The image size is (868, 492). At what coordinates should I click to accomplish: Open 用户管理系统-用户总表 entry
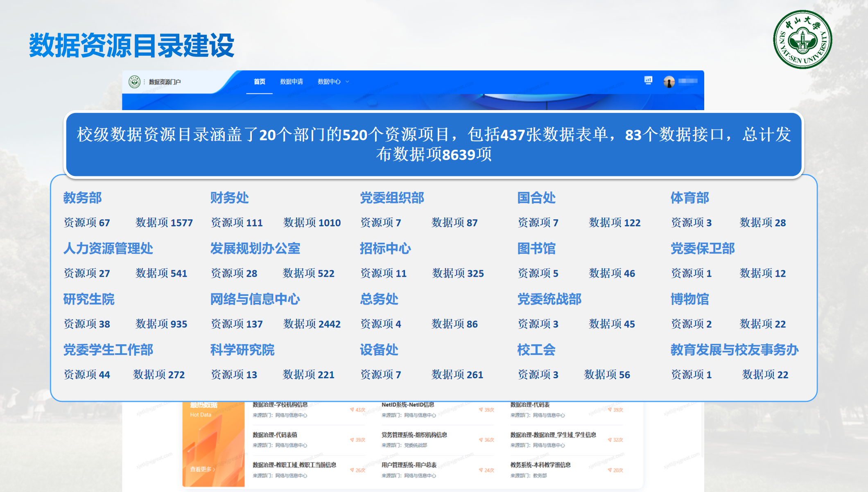pyautogui.click(x=409, y=465)
